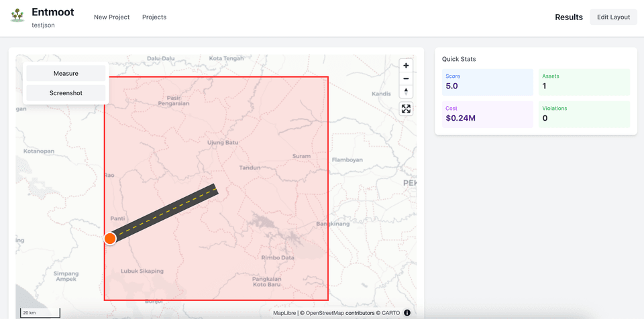The image size is (644, 319).
Task: Select the Cost stat card
Action: (x=488, y=114)
